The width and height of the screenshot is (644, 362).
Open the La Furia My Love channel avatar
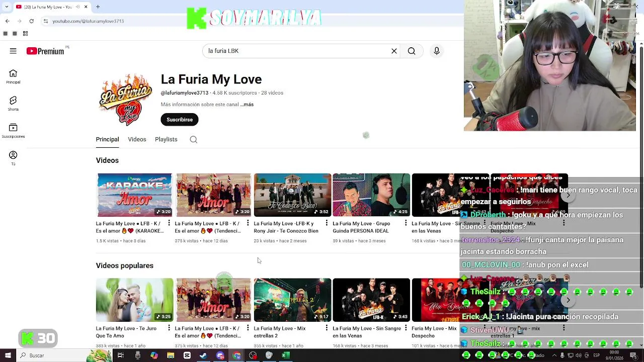125,100
